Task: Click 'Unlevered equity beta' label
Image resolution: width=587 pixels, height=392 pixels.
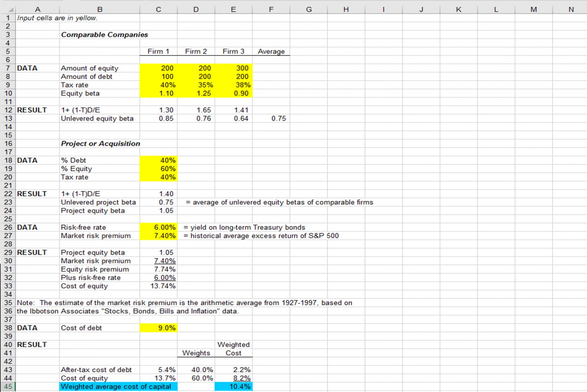Action: (x=97, y=118)
